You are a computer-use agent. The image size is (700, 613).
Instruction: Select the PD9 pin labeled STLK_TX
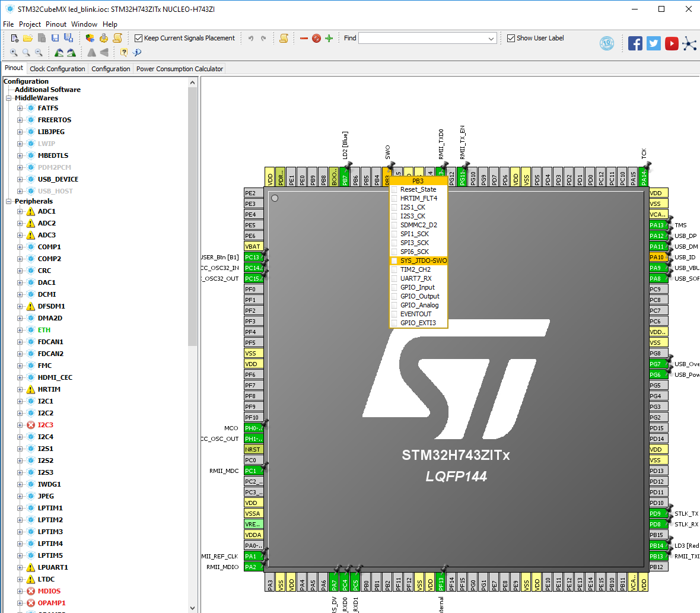pyautogui.click(x=658, y=513)
